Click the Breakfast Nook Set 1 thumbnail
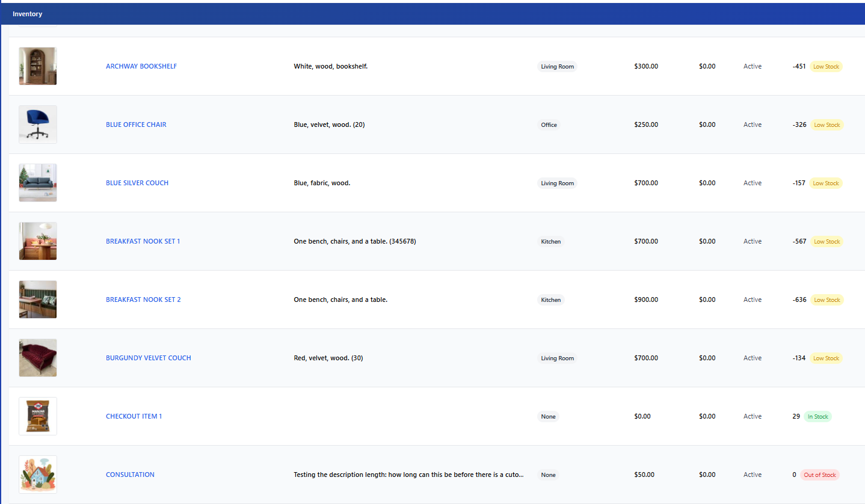The width and height of the screenshot is (865, 504). [x=38, y=241]
